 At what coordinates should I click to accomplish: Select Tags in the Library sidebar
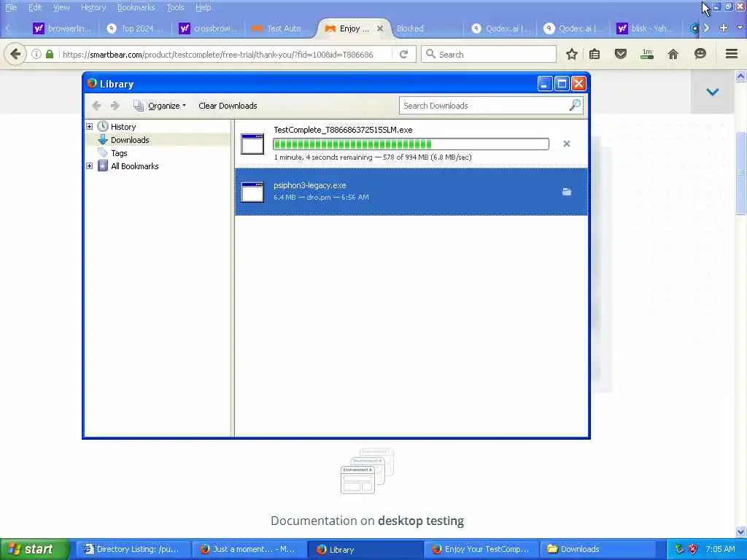click(119, 153)
